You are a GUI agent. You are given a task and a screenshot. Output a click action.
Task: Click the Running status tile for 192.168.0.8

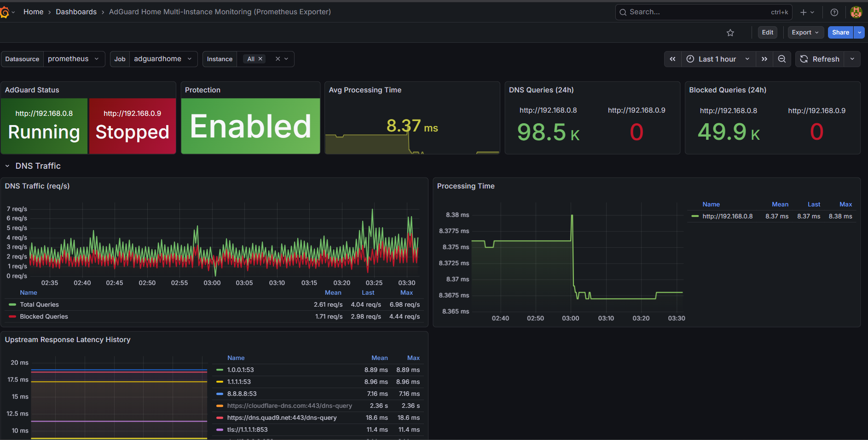coord(44,126)
